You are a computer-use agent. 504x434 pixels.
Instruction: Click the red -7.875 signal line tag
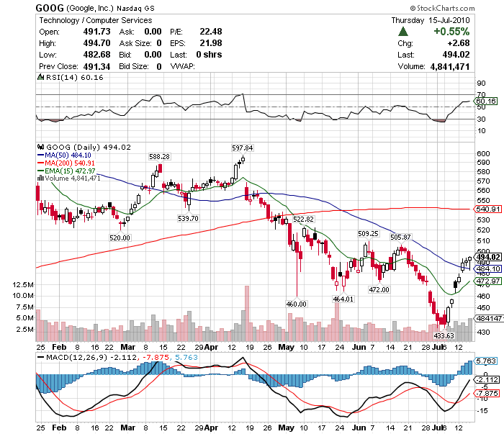(x=487, y=393)
